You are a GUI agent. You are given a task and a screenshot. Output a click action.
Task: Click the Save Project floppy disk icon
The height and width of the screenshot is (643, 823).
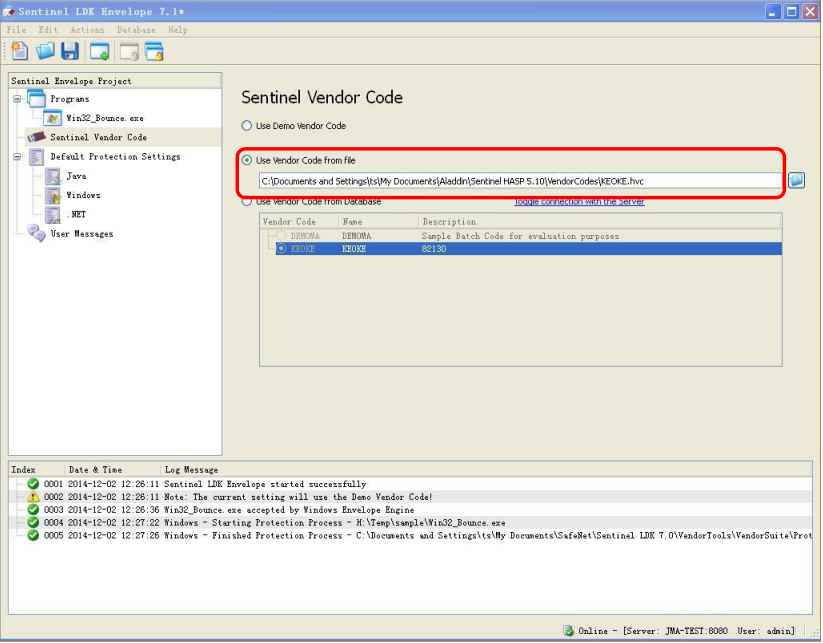[x=70, y=51]
